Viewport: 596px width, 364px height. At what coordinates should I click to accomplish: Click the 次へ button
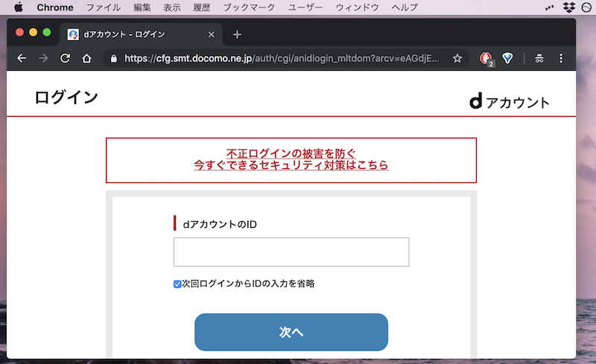291,332
